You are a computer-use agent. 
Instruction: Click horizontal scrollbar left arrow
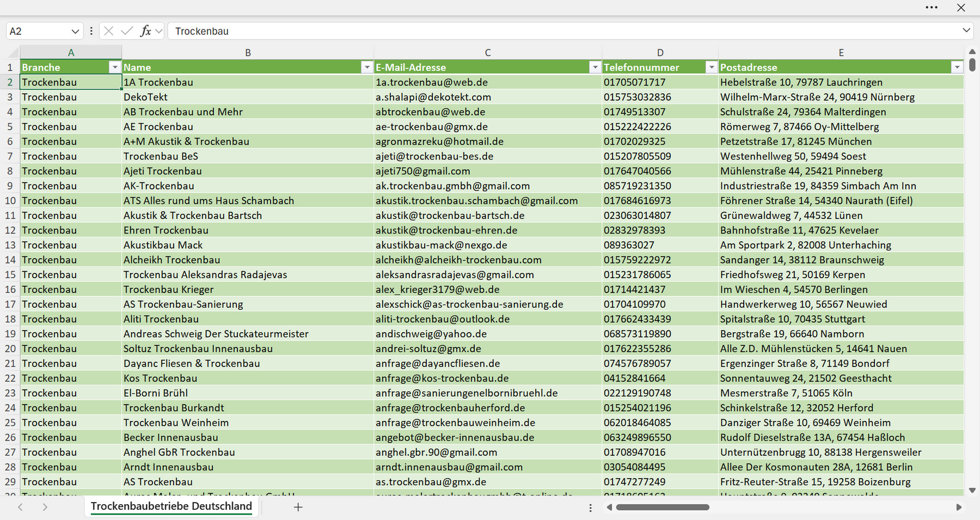pos(609,507)
